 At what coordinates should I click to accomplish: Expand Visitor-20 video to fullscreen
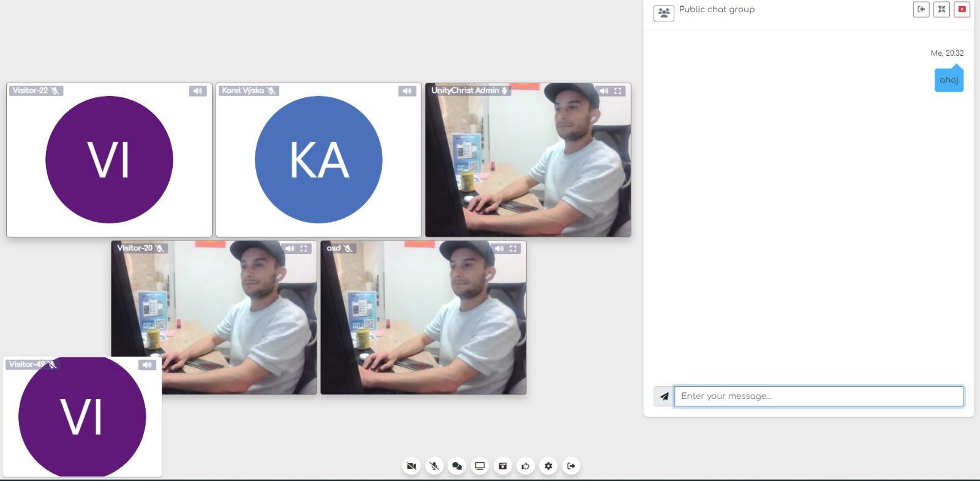tap(304, 248)
